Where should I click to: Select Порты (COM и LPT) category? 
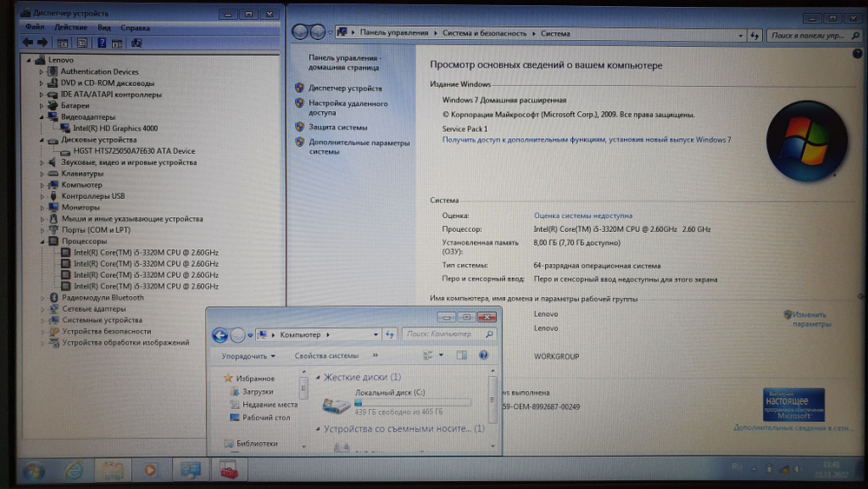(95, 230)
